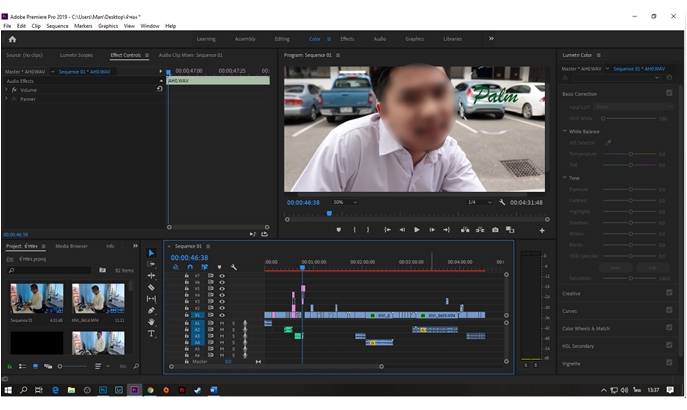Click the Temperature slider in White Balance
Viewport: 687px width, 410px height.
click(630, 153)
